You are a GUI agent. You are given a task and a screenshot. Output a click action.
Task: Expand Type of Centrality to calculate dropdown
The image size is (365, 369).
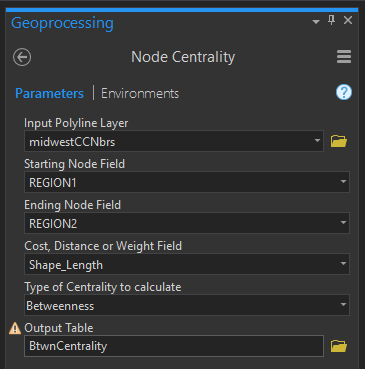343,305
